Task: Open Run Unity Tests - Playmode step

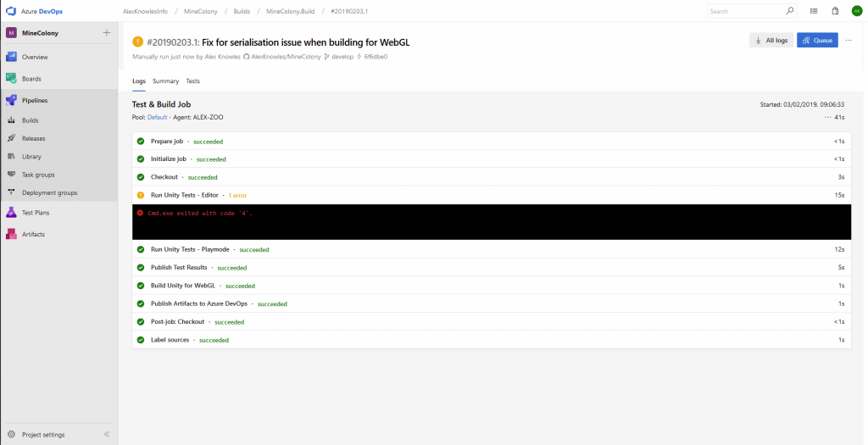Action: [x=492, y=249]
